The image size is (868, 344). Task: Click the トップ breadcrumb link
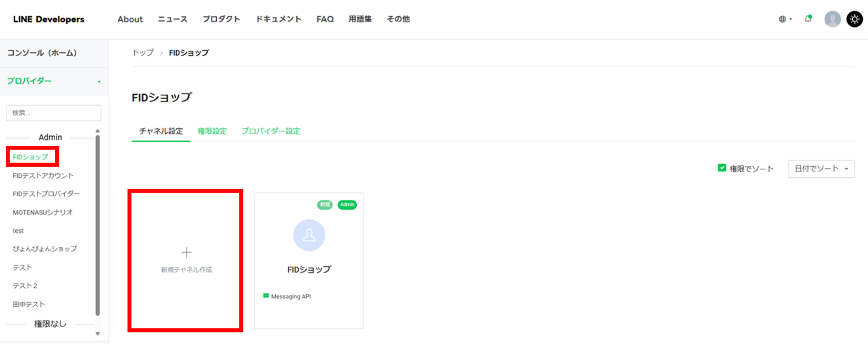point(143,53)
